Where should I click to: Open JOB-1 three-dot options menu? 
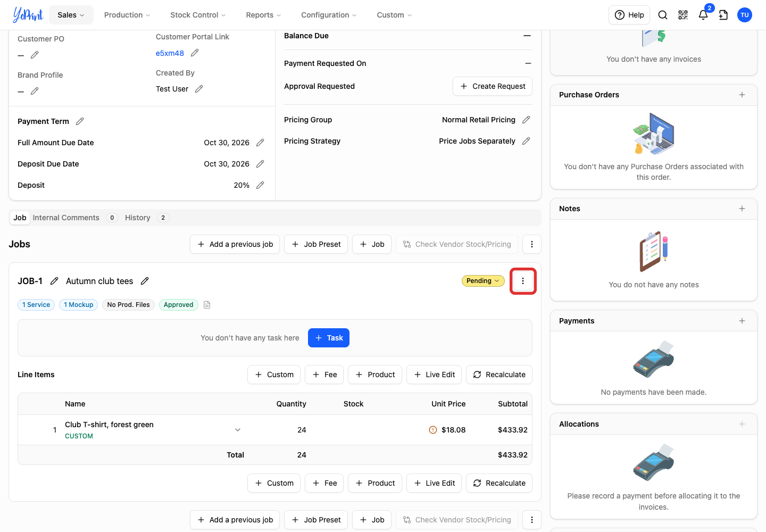pos(523,281)
